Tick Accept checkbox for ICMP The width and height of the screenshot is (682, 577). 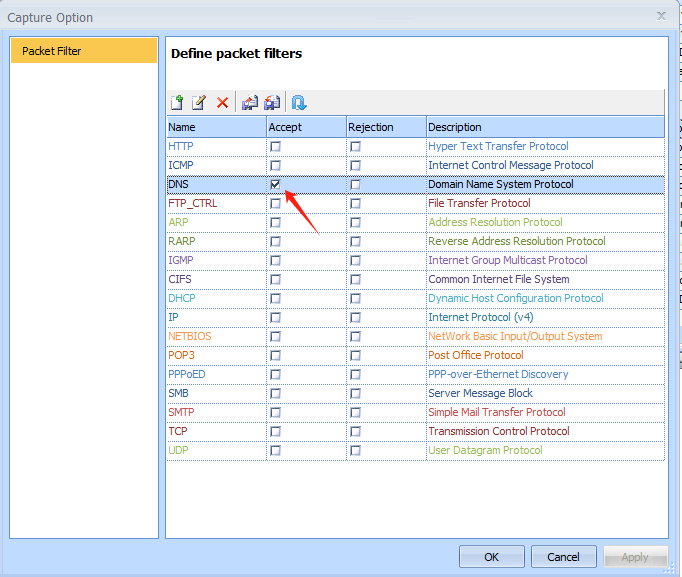point(275,166)
